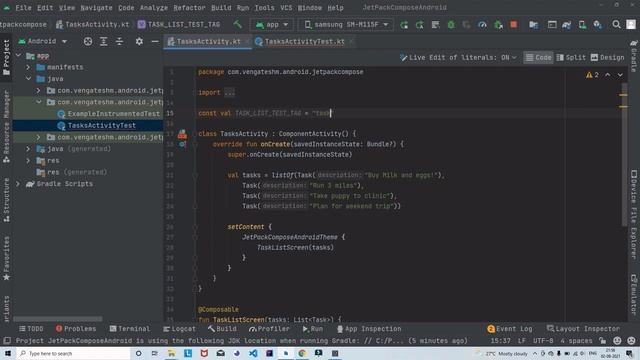Image resolution: width=640 pixels, height=360 pixels.
Task: Open App Inspection tool window
Action: [369, 329]
